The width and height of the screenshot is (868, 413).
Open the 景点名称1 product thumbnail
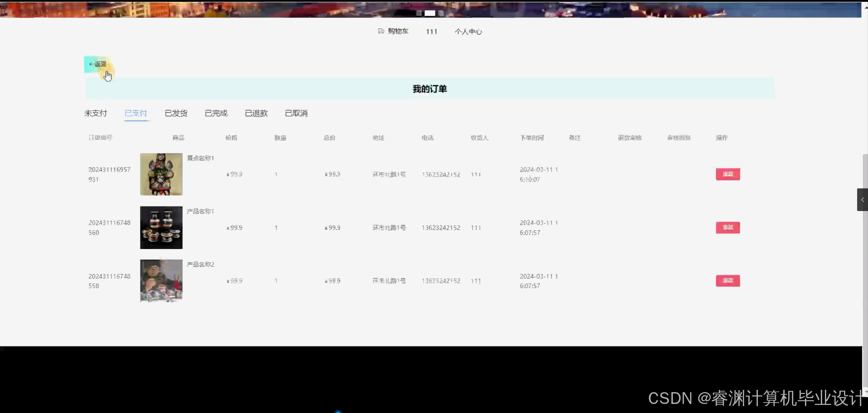coord(161,174)
